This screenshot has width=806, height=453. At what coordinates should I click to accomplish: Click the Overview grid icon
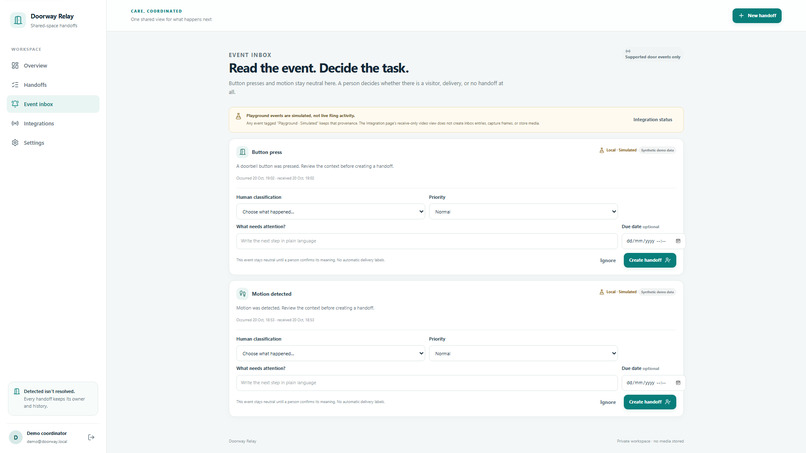[15, 66]
